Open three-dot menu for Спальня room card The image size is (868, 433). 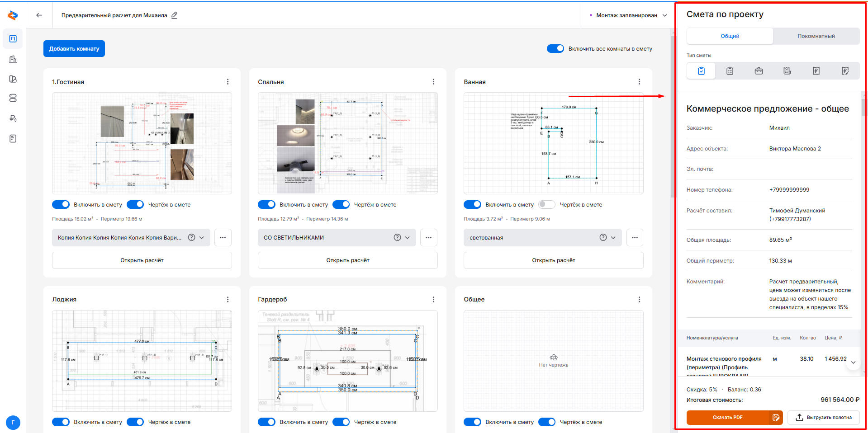tap(433, 82)
